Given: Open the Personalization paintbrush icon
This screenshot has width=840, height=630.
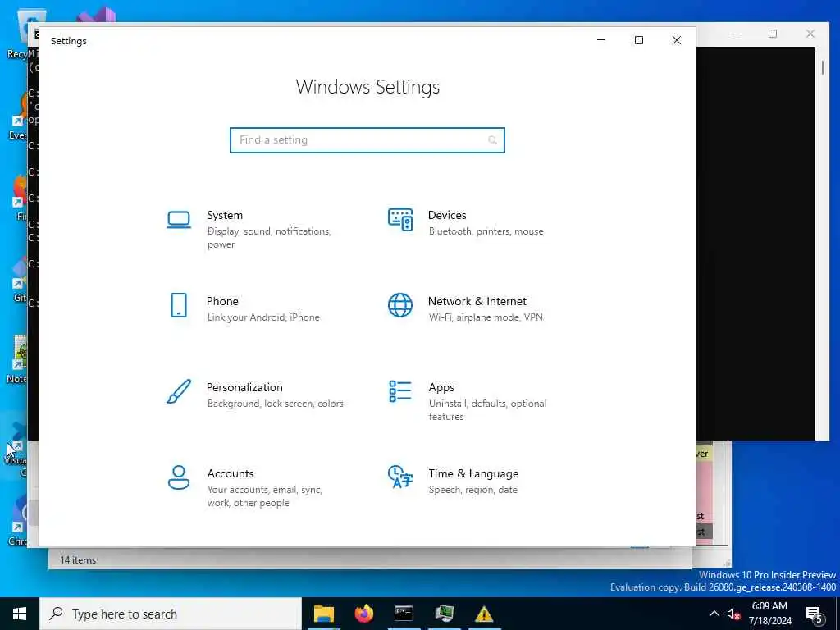Looking at the screenshot, I should click(178, 391).
